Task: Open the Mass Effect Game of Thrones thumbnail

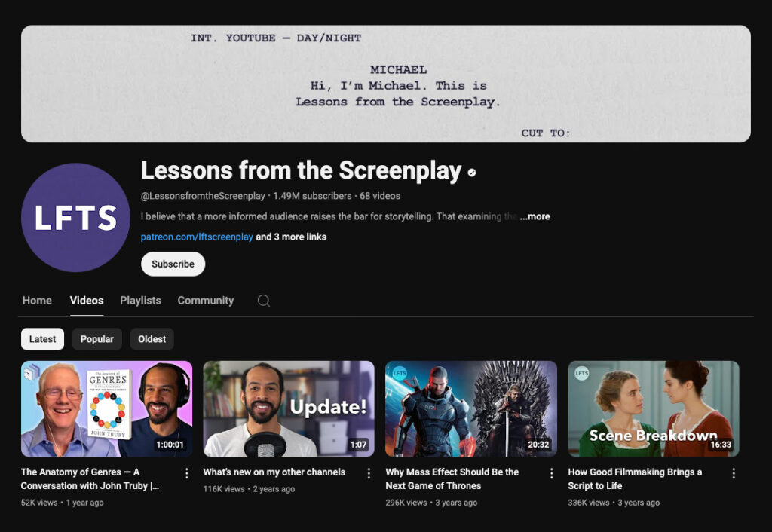Action: pyautogui.click(x=471, y=409)
